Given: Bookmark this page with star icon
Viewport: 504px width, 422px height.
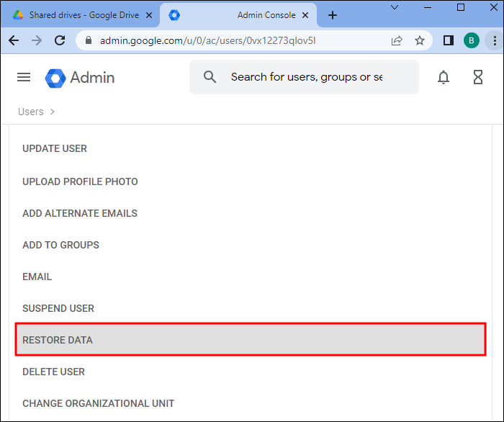Looking at the screenshot, I should pyautogui.click(x=420, y=41).
